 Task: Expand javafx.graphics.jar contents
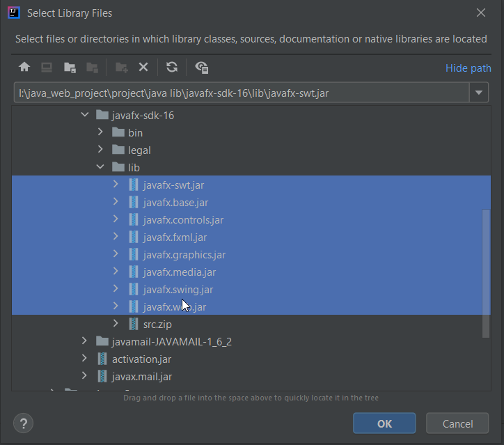(116, 253)
